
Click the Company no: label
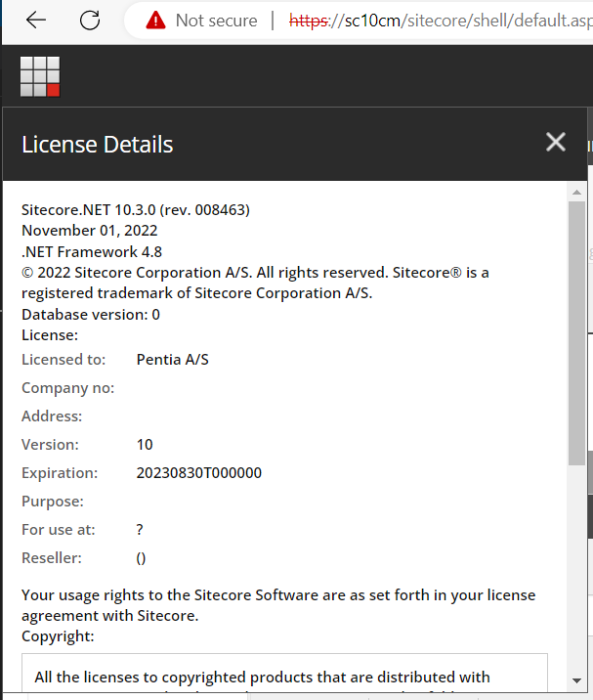67,388
